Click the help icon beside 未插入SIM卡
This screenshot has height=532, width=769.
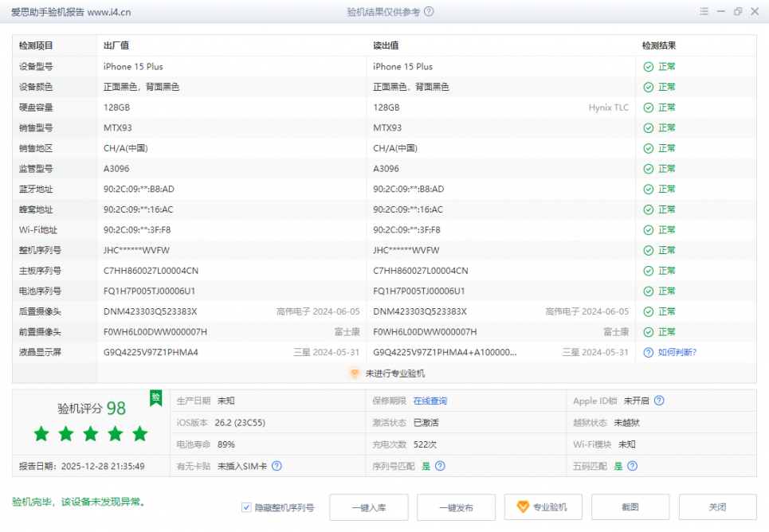[277, 466]
